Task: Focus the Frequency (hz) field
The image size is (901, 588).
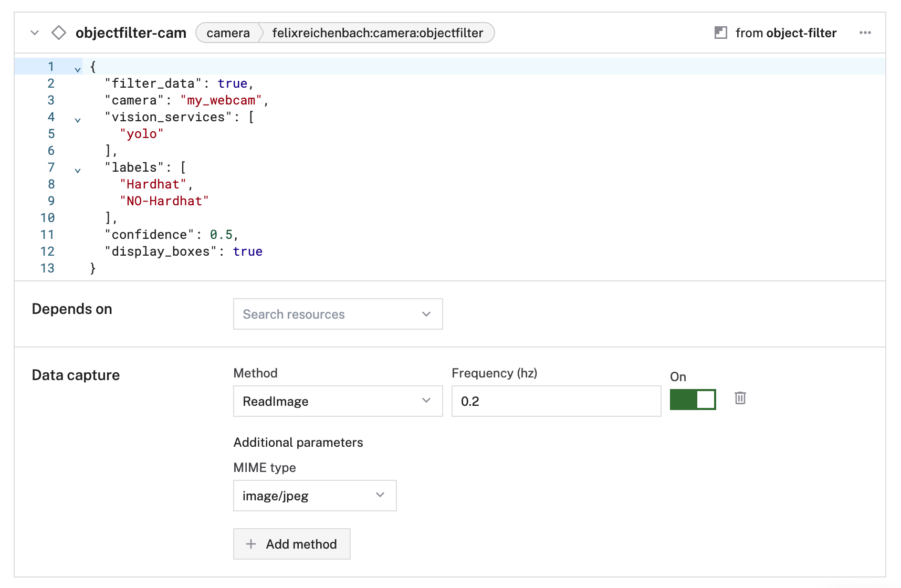Action: point(556,401)
